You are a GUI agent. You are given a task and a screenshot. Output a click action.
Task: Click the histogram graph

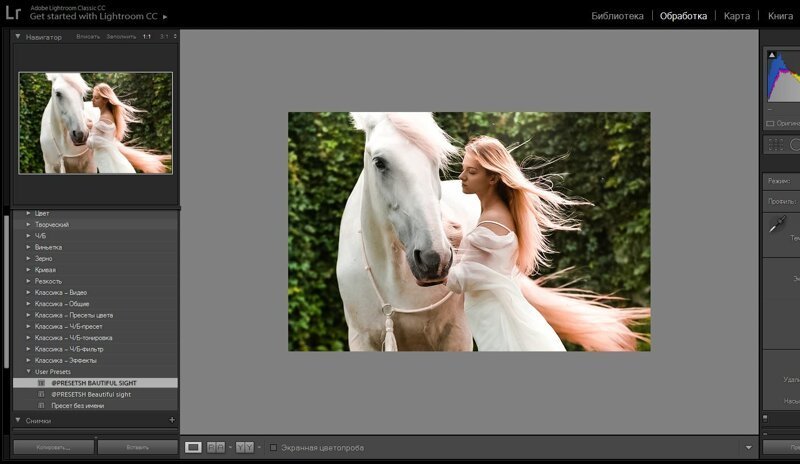tap(784, 76)
